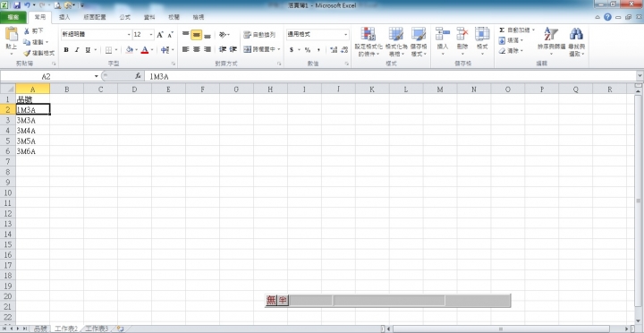Apply comma style number format
The image size is (644, 333).
pyautogui.click(x=318, y=50)
